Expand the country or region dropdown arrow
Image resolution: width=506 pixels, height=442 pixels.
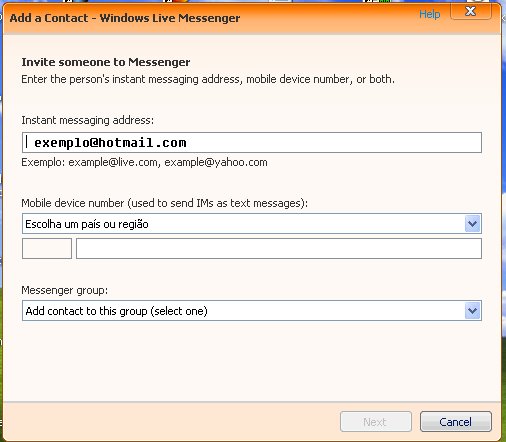coord(472,224)
